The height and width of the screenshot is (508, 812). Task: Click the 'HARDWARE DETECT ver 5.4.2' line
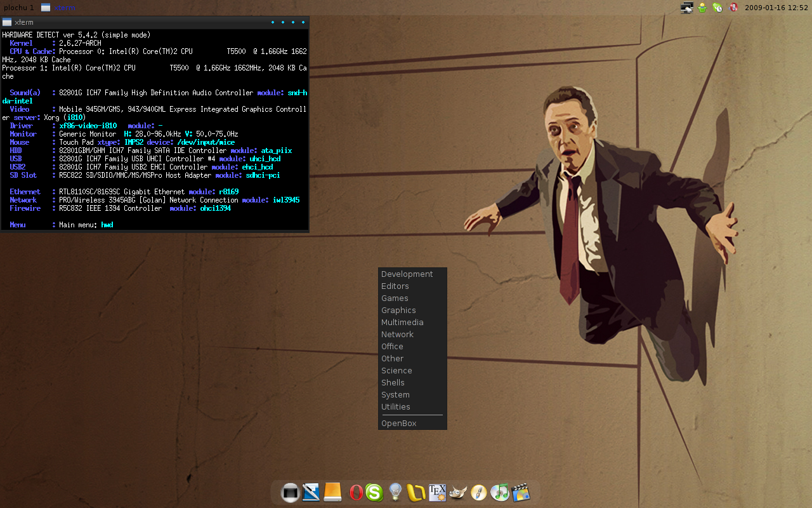(x=76, y=35)
